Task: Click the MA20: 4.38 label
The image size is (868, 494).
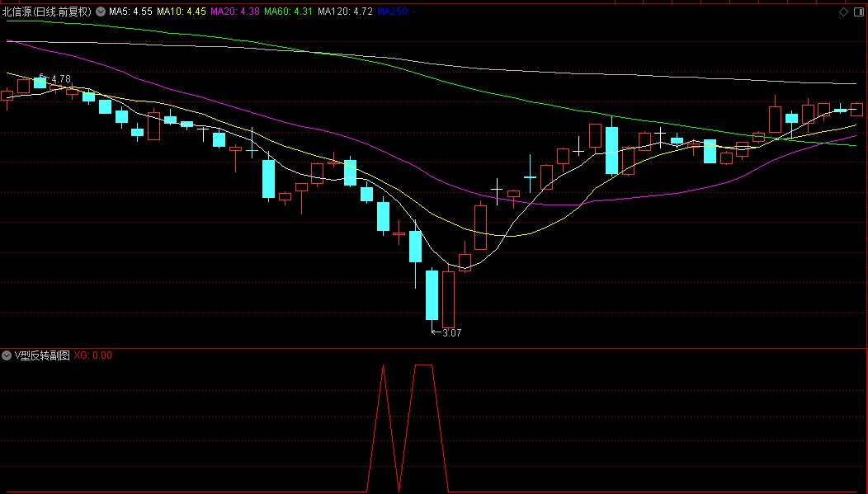Action: click(235, 12)
